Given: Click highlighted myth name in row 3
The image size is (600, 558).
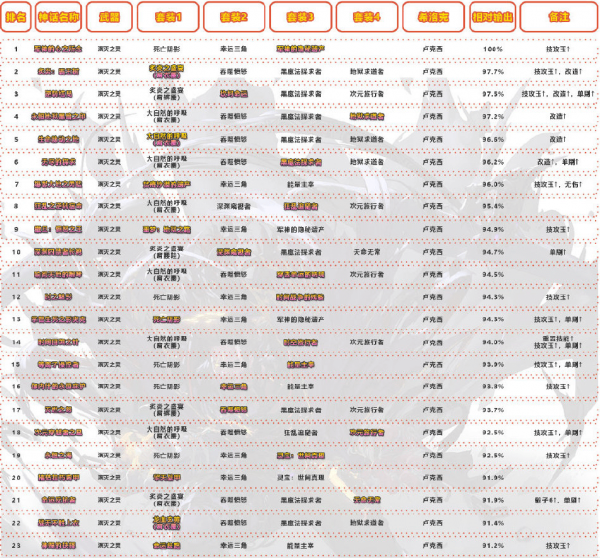Looking at the screenshot, I should click(58, 94).
